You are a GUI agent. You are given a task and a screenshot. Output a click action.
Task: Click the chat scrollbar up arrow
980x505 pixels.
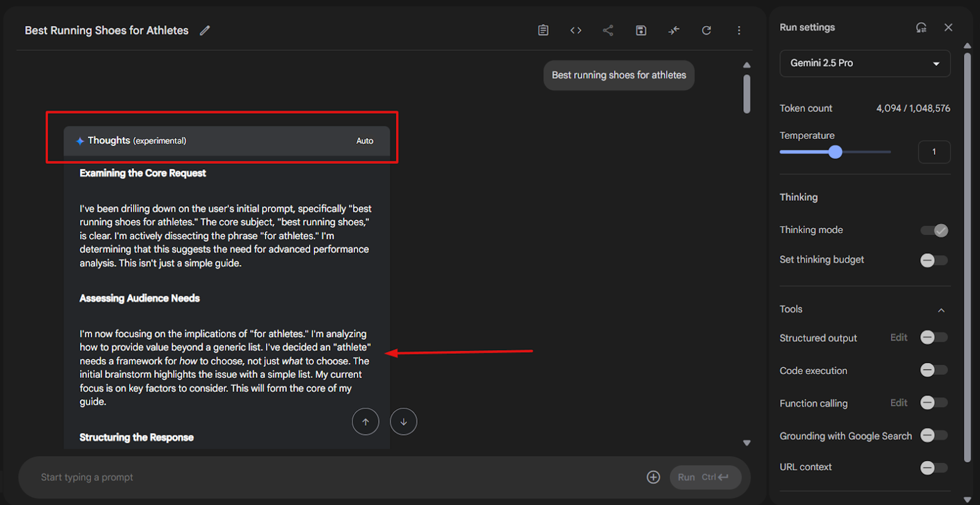pyautogui.click(x=747, y=65)
